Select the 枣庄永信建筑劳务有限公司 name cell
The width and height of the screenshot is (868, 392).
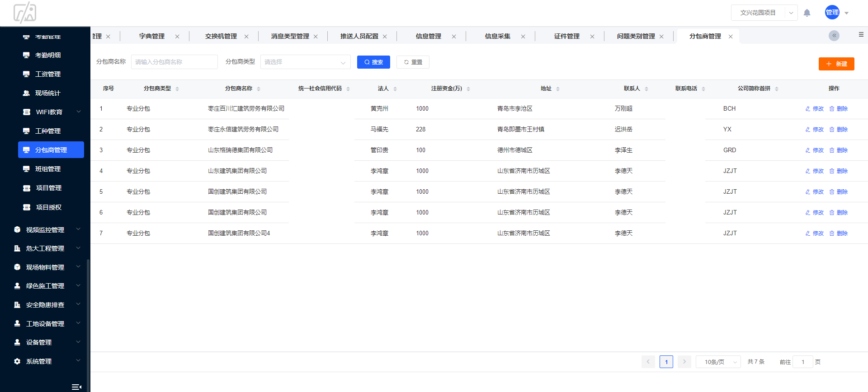[243, 129]
